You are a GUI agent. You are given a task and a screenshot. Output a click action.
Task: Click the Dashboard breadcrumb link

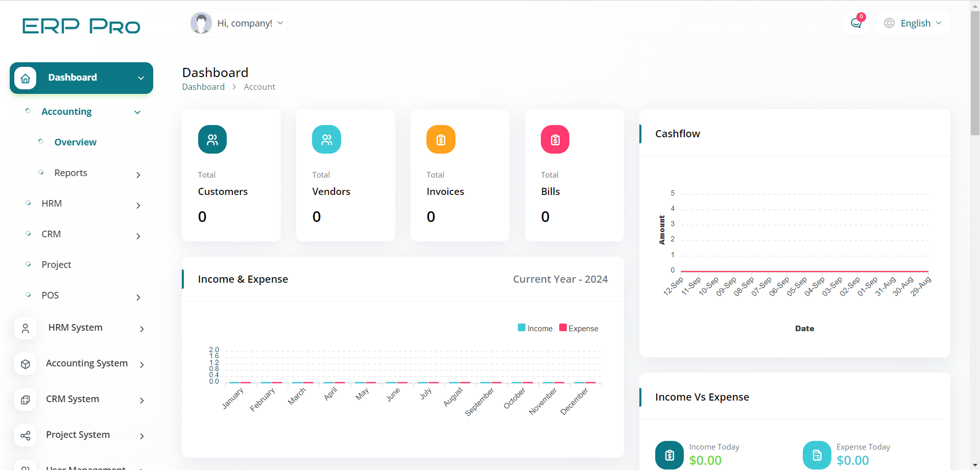(203, 87)
